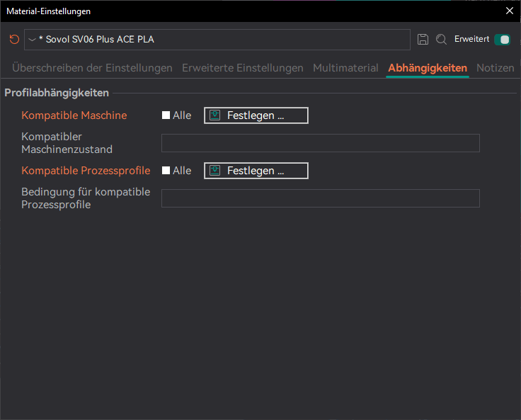Screen dimensions: 521x420
Task: Select the Abhängigkeiten tab
Action: point(428,68)
